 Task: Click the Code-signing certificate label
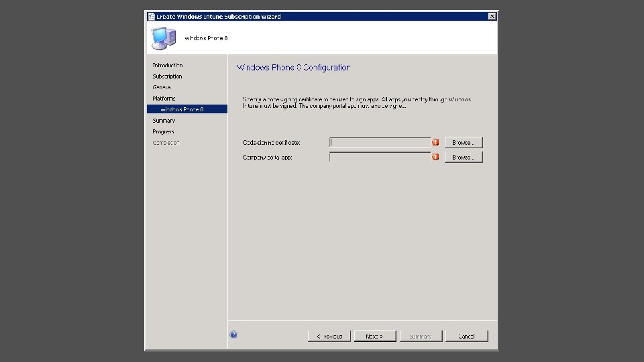(x=272, y=143)
